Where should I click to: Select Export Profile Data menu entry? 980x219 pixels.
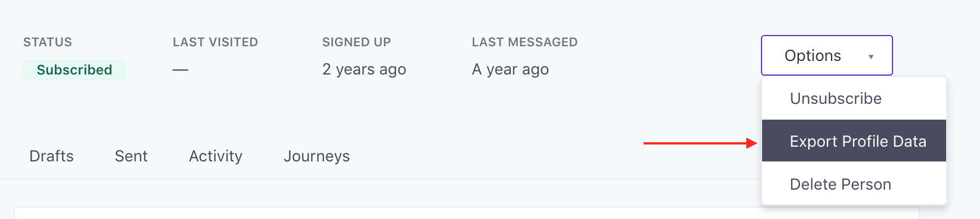[854, 141]
